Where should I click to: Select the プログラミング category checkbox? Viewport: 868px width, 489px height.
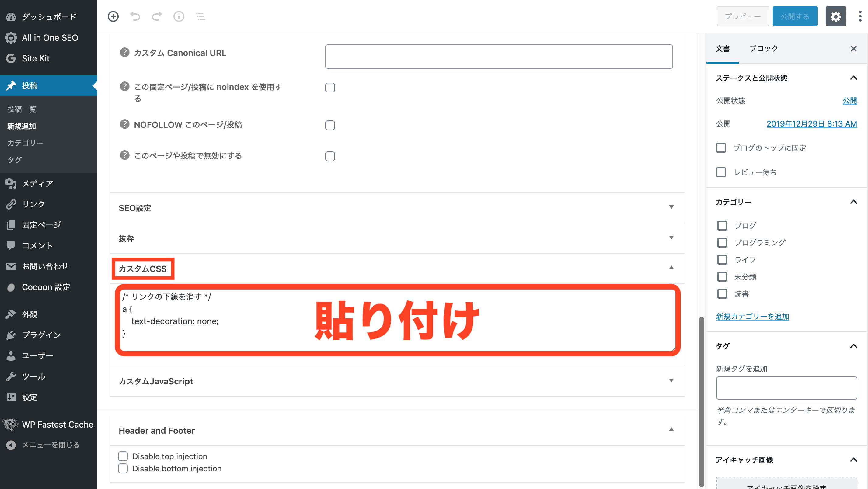click(722, 243)
